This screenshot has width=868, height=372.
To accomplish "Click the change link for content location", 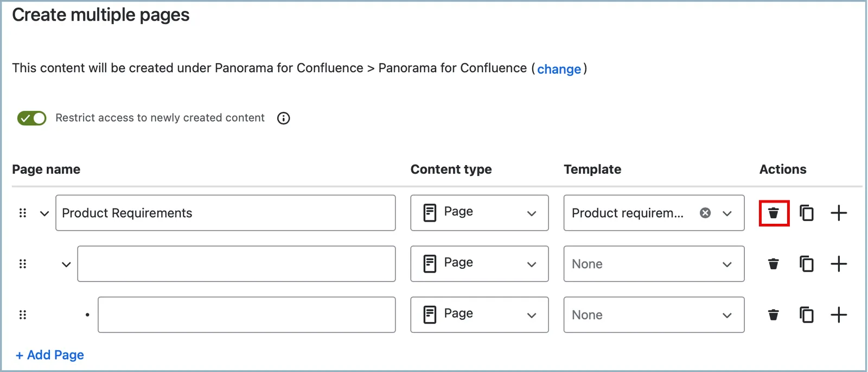I will [559, 69].
